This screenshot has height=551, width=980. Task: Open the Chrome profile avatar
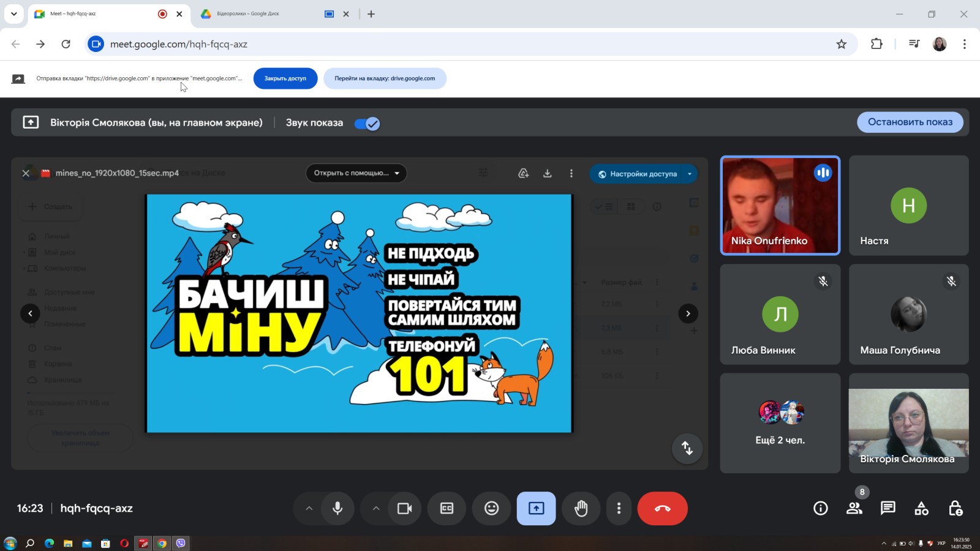coord(940,44)
